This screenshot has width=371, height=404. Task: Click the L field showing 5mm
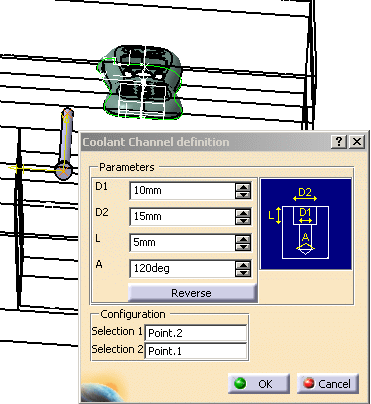coord(182,243)
